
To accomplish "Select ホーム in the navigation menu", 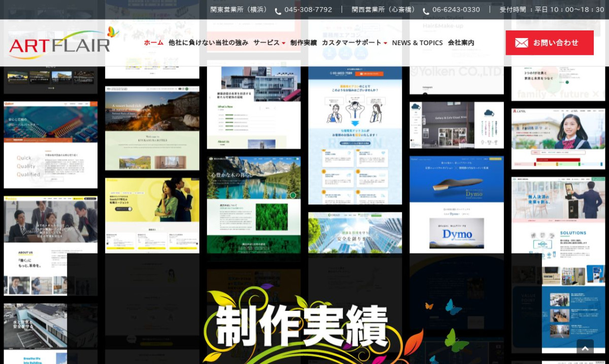I will pos(153,43).
